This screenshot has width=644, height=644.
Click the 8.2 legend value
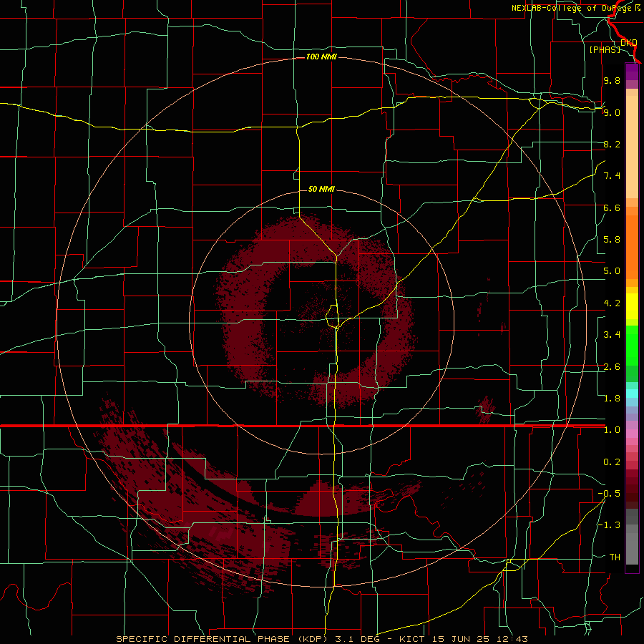click(612, 144)
